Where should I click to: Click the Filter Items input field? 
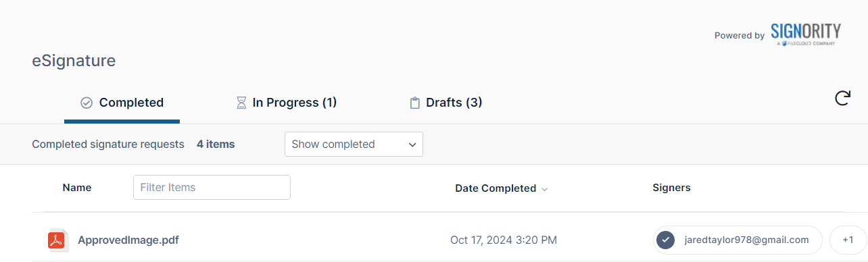coord(212,187)
